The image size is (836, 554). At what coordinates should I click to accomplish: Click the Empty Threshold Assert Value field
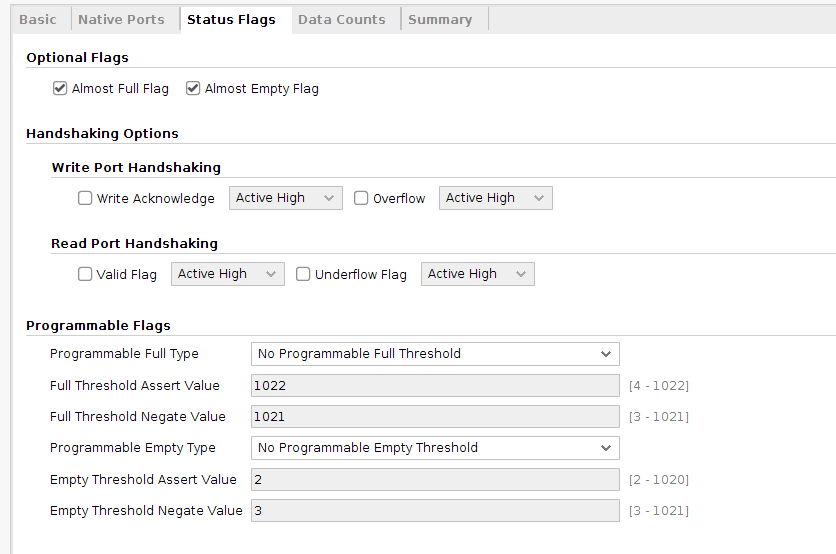435,480
